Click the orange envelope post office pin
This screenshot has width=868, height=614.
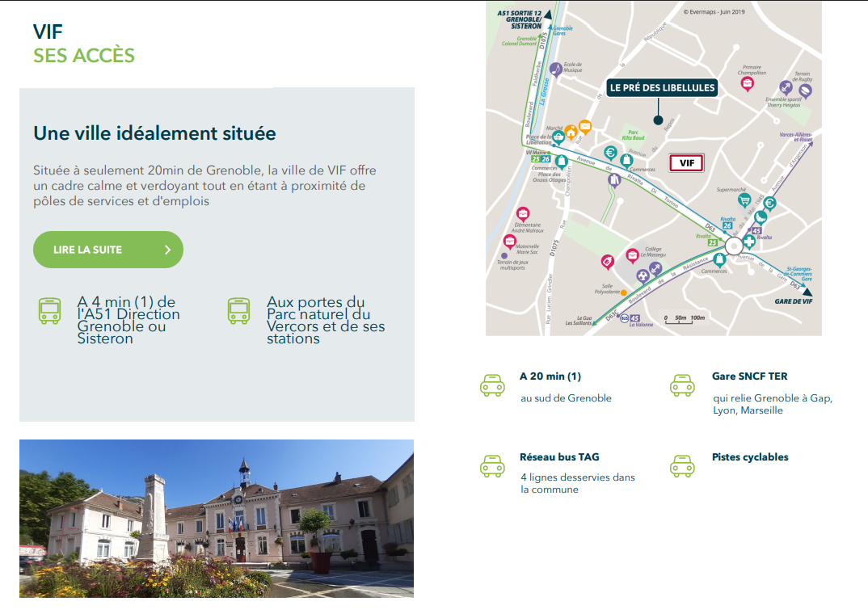tap(584, 127)
